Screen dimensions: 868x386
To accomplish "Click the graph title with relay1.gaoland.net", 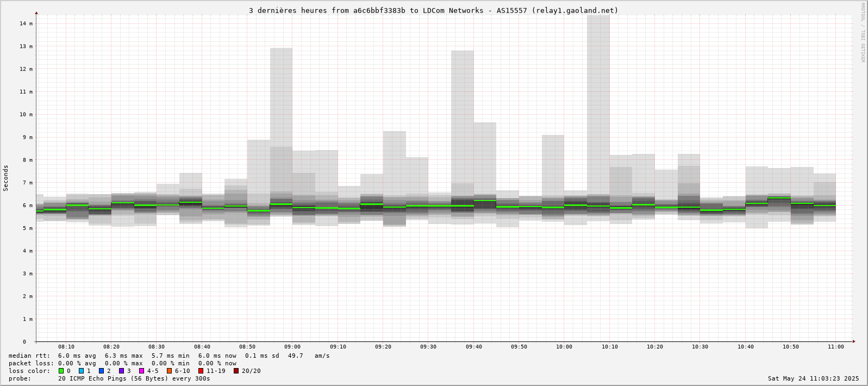I will point(434,10).
